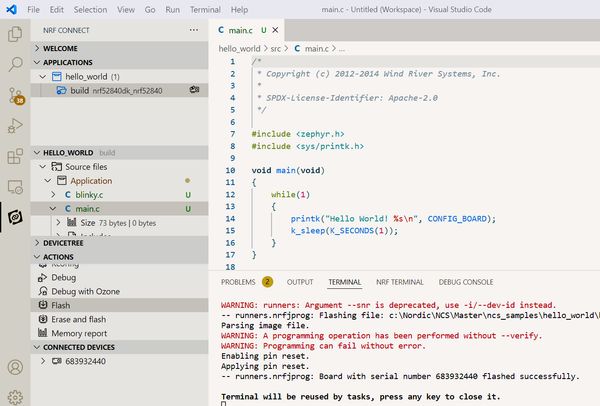Select the main.c editor tab
The width and height of the screenshot is (600, 406).
[246, 30]
